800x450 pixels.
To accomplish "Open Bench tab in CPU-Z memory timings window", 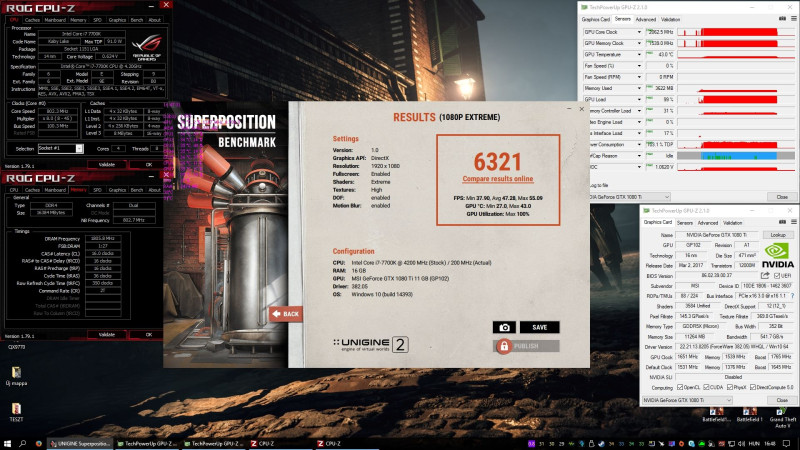I will [136, 190].
